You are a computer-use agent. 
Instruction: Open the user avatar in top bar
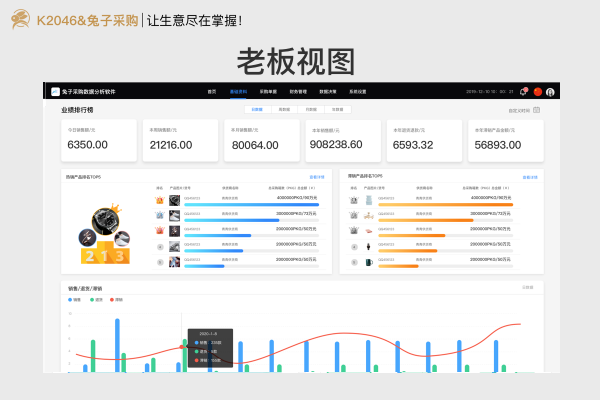pyautogui.click(x=550, y=91)
